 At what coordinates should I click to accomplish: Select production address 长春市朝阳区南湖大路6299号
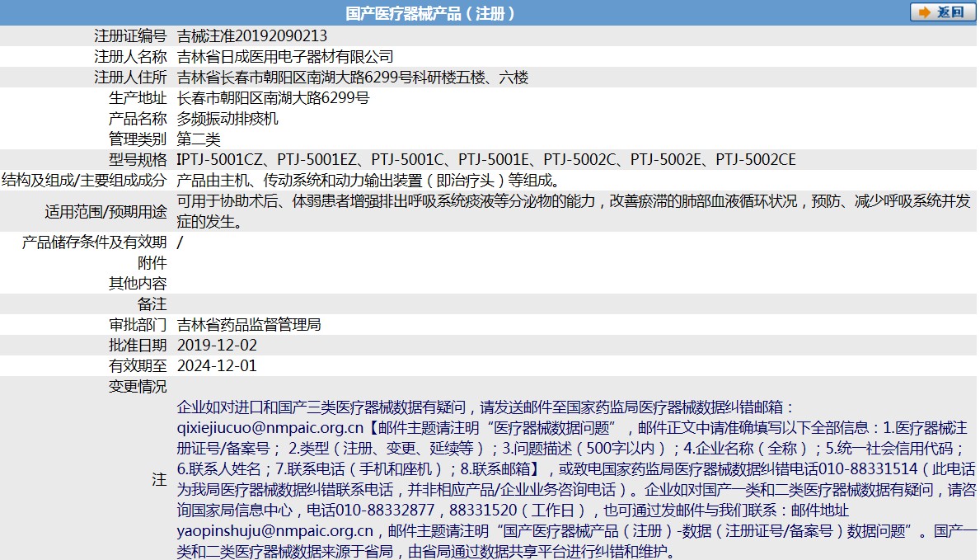point(273,98)
